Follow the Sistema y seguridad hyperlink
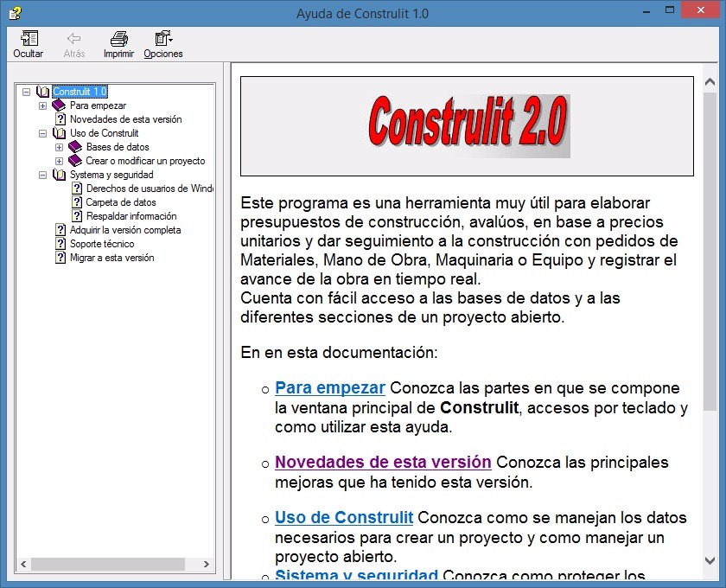 (x=356, y=574)
